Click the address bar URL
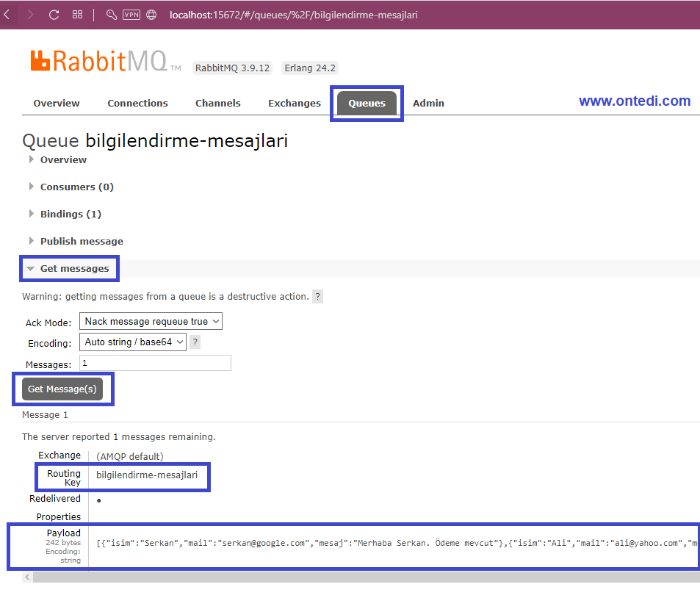 pyautogui.click(x=293, y=15)
